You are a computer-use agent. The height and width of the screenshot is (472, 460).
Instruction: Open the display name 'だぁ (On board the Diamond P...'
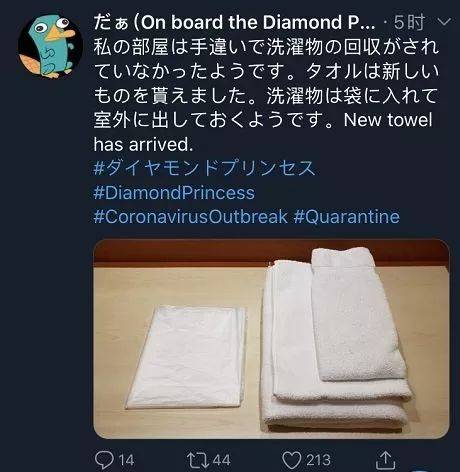tap(234, 22)
